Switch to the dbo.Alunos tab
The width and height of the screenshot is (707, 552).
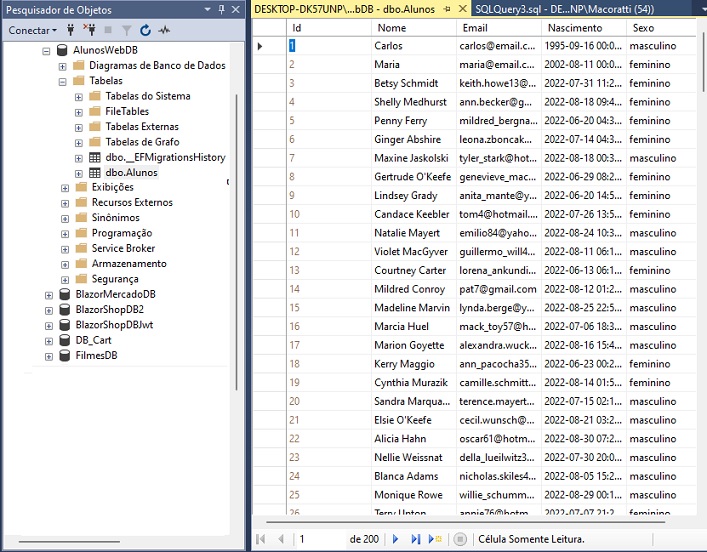[x=344, y=9]
